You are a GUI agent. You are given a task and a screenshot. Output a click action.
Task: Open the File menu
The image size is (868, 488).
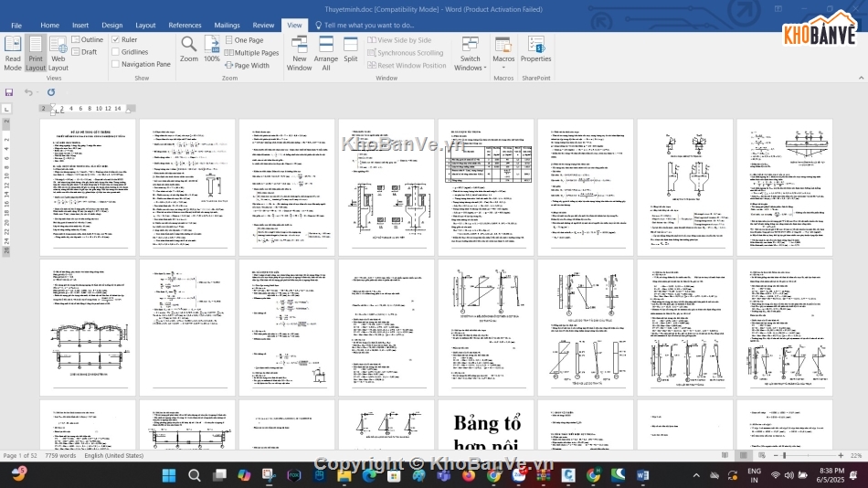click(16, 25)
